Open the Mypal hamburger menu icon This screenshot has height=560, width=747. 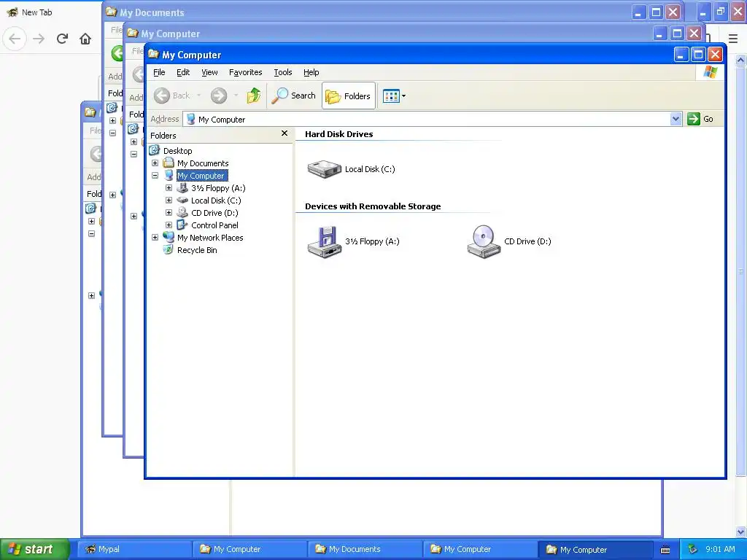[x=733, y=39]
